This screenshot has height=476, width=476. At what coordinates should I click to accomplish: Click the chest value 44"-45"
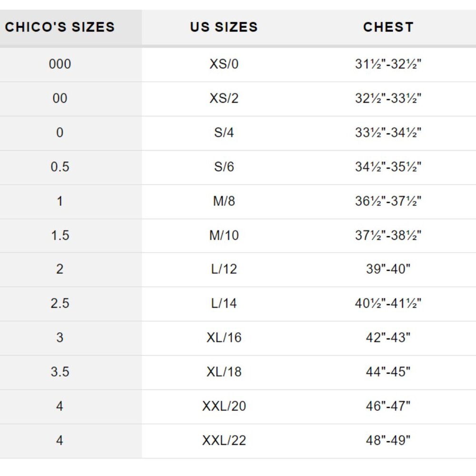click(x=388, y=372)
